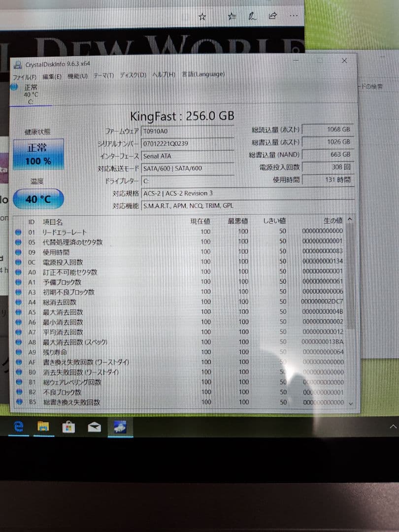The height and width of the screenshot is (532, 399).
Task: Open the ディスク(D) menu
Action: [133, 75]
